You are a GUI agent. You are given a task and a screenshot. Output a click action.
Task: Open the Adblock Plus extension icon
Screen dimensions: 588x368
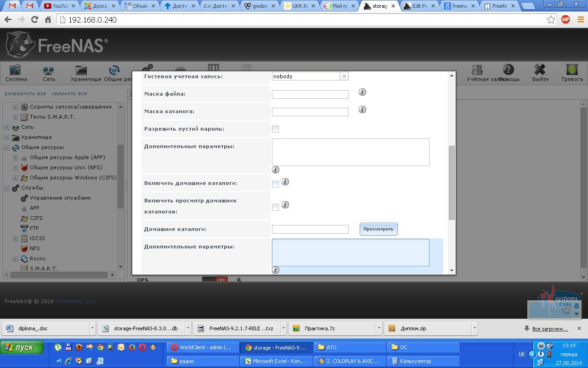click(565, 19)
